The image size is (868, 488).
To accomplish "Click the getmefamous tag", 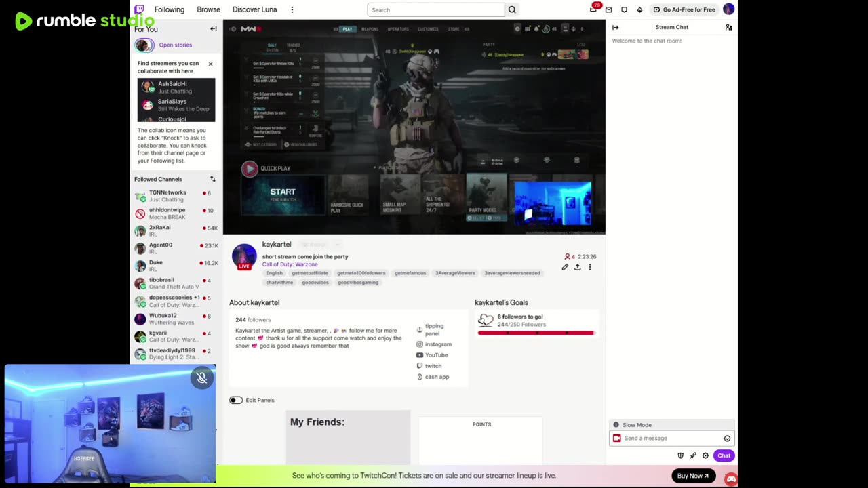I will [410, 273].
